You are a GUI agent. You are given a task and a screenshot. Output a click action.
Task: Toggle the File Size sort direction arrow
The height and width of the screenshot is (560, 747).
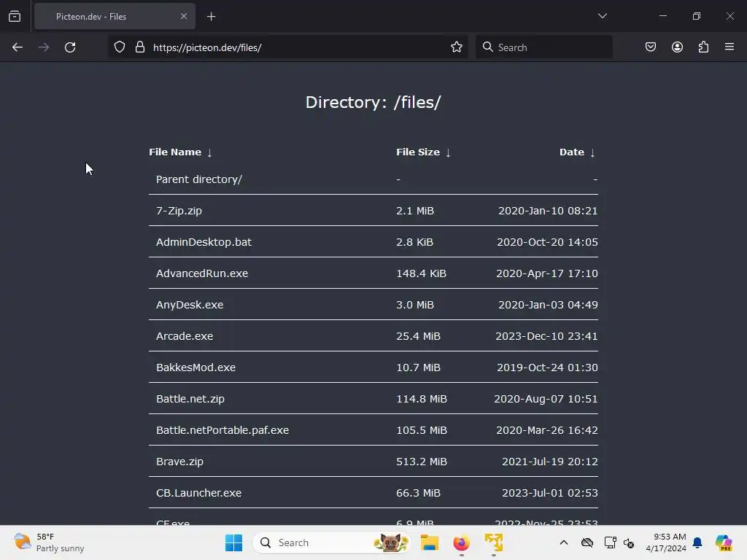[x=449, y=153]
